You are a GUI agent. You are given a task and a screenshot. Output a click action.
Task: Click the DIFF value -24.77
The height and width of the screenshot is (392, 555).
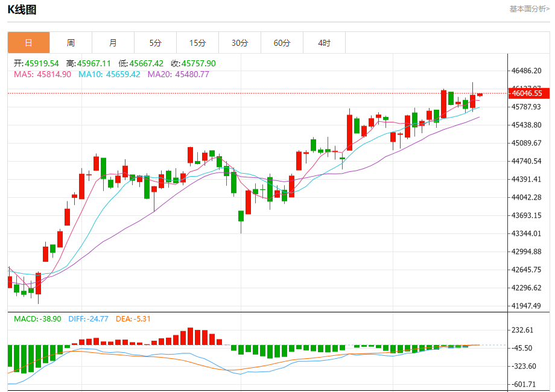point(98,319)
